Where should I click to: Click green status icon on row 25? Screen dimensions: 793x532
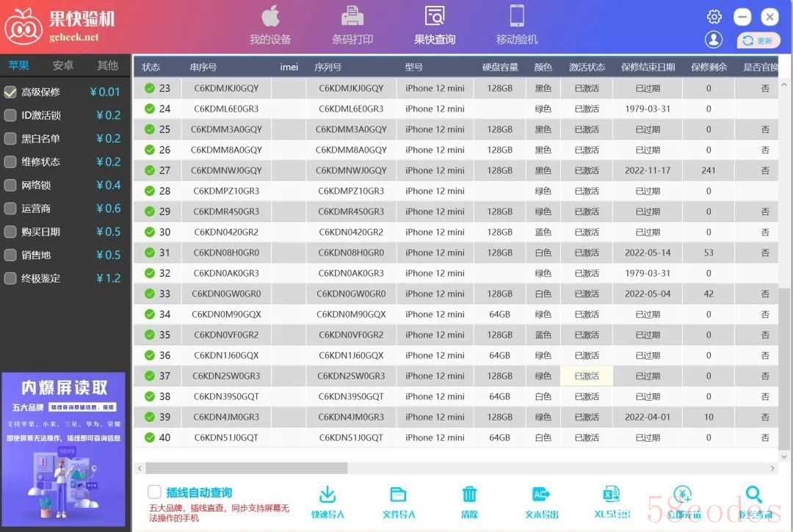150,129
